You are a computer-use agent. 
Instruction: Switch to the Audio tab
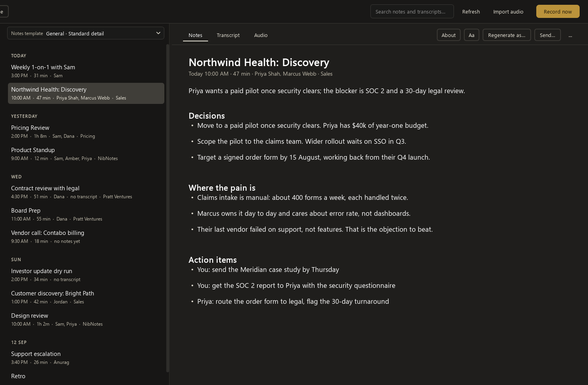[x=261, y=35]
